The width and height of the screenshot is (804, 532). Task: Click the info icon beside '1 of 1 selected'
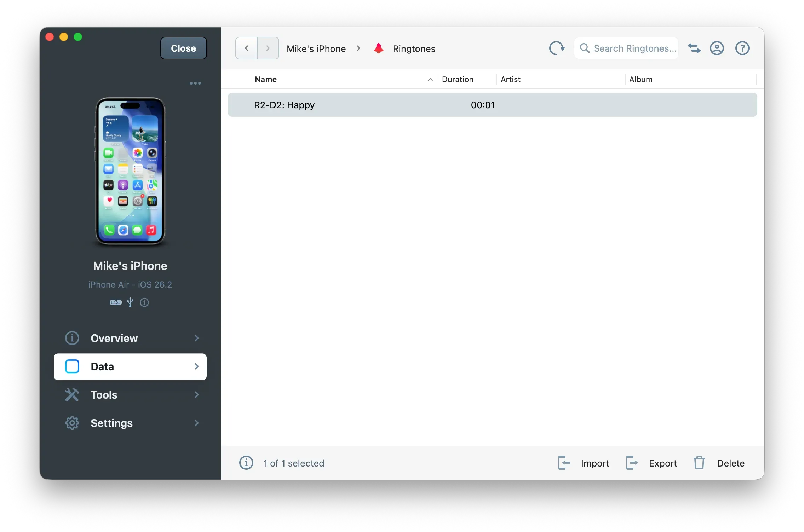(x=246, y=463)
